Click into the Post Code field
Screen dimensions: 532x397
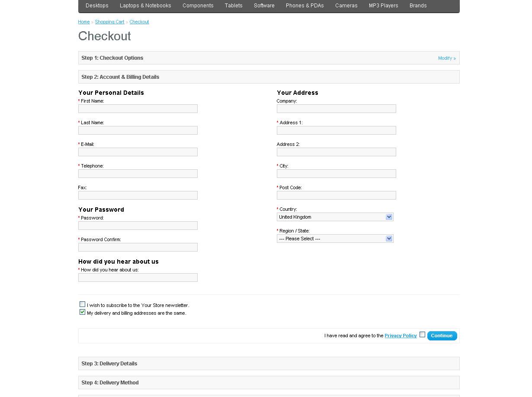(x=337, y=195)
